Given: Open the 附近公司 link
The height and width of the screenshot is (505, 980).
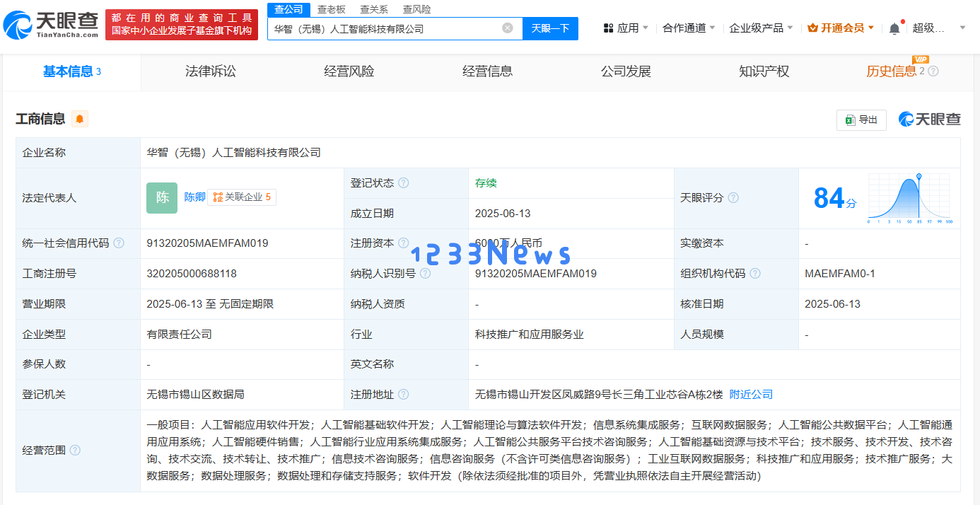Looking at the screenshot, I should (x=751, y=395).
